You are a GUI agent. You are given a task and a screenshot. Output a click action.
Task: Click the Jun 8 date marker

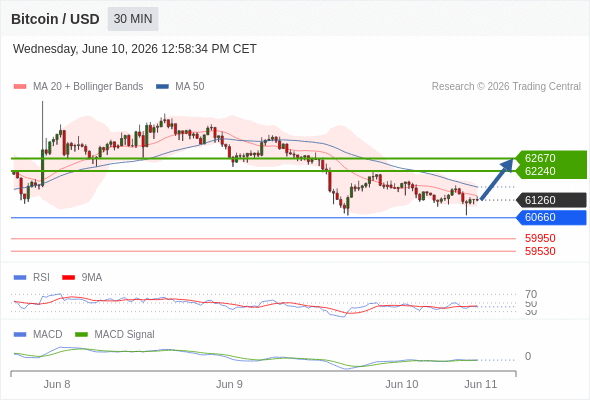[x=57, y=384]
